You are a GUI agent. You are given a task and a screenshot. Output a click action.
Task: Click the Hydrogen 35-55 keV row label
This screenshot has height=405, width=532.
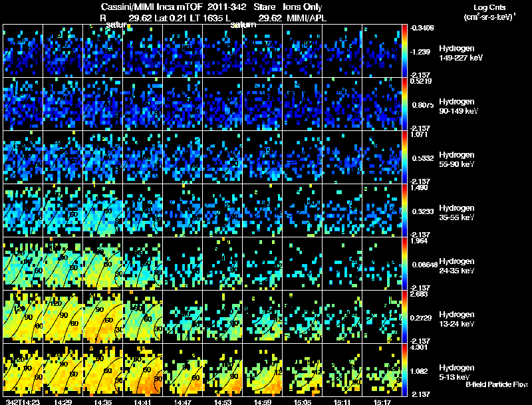457,213
